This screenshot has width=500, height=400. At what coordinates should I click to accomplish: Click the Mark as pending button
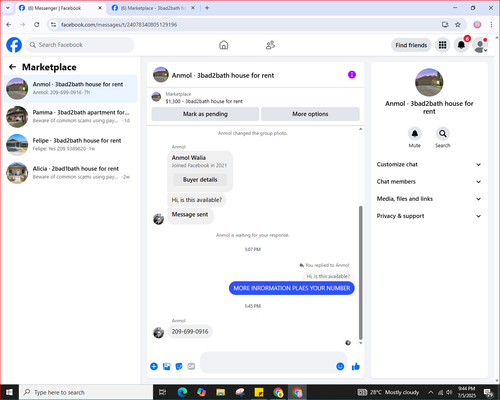(x=205, y=114)
